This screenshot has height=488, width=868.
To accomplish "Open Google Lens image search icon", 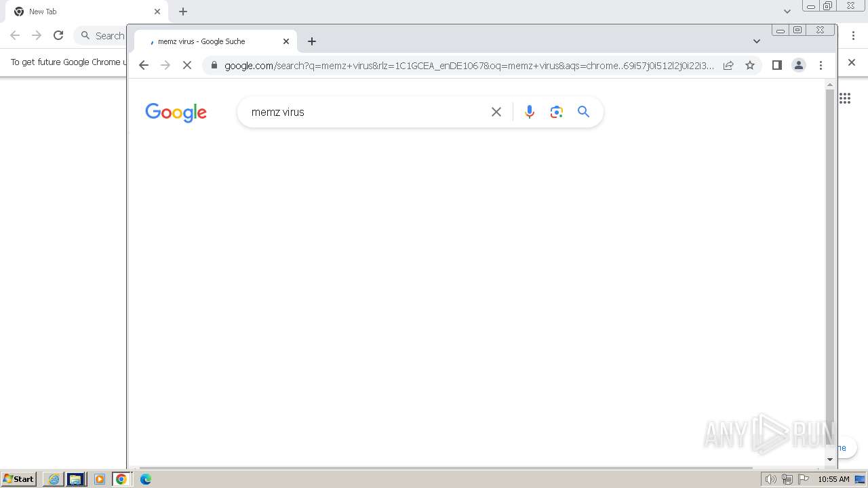I will 557,112.
